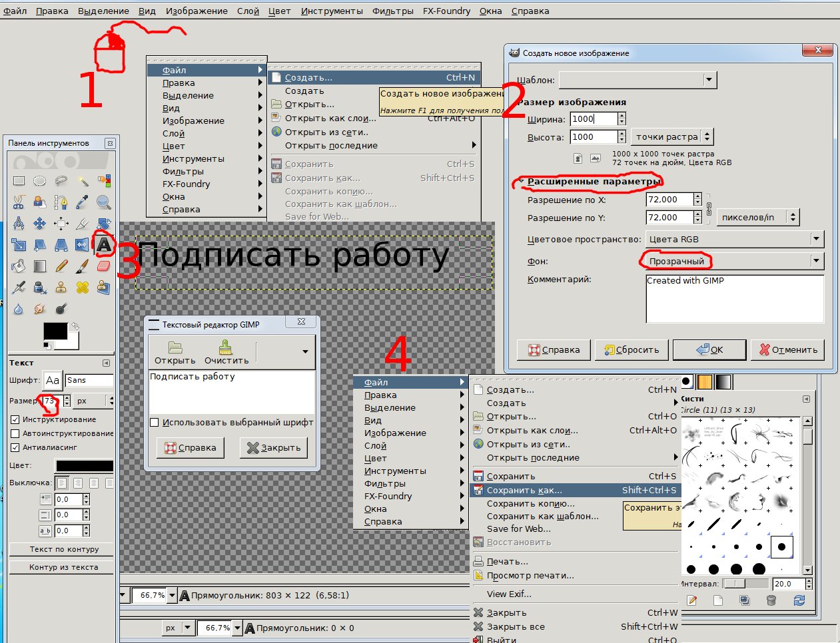This screenshot has width=840, height=643.
Task: Select the Heal bandage tool
Action: 83,288
